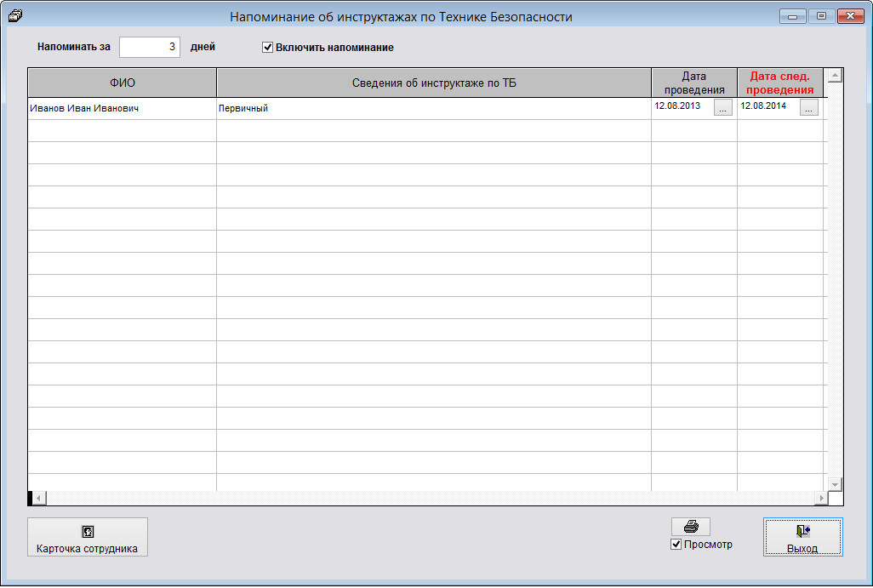The width and height of the screenshot is (873, 588).
Task: Click horizontal scrollbar left arrow
Action: pos(39,498)
